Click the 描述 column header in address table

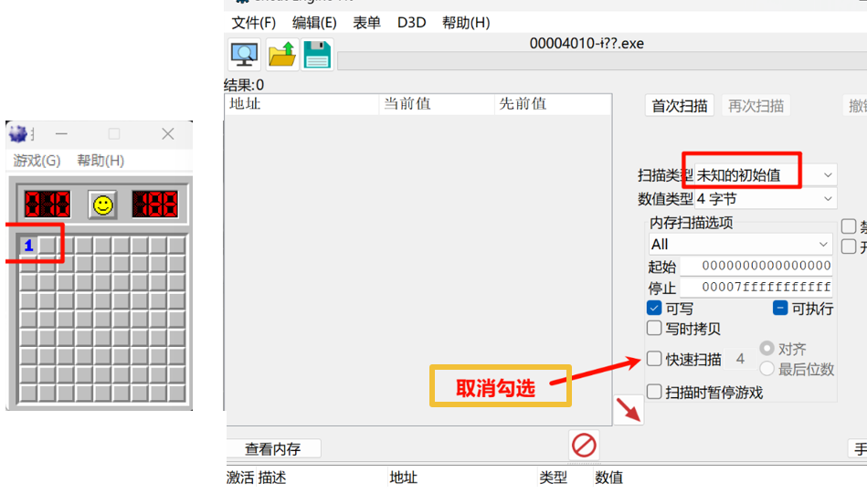point(271,478)
